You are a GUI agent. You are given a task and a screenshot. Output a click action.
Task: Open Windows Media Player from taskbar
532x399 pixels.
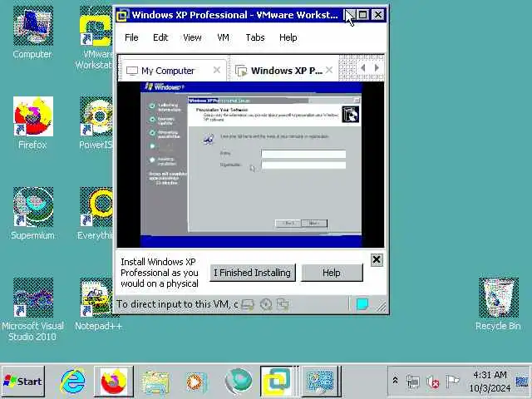tap(196, 382)
